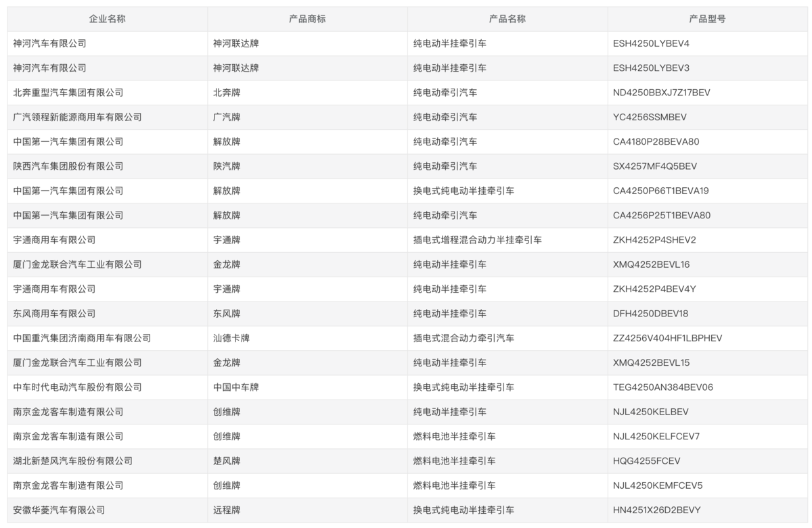Viewport: 812px width, 528px height.
Task: Select the 产品名称 column header
Action: 507,19
